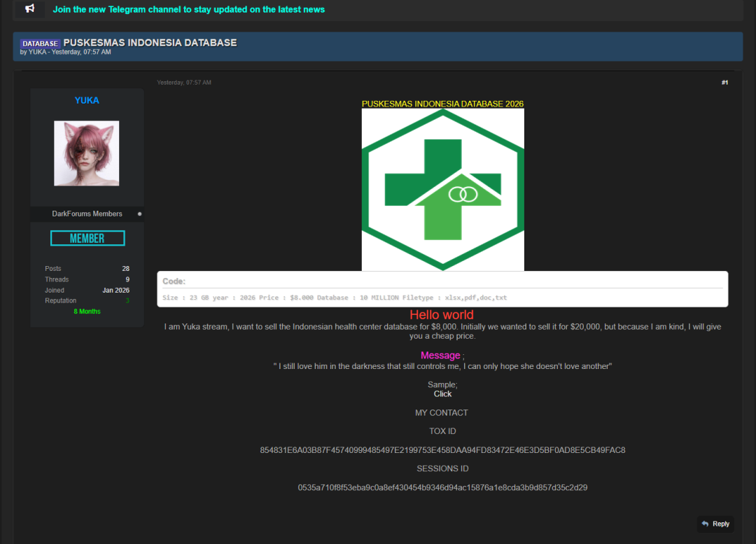
Task: Select the Sessions ID string starting 0535a710
Action: (x=442, y=487)
